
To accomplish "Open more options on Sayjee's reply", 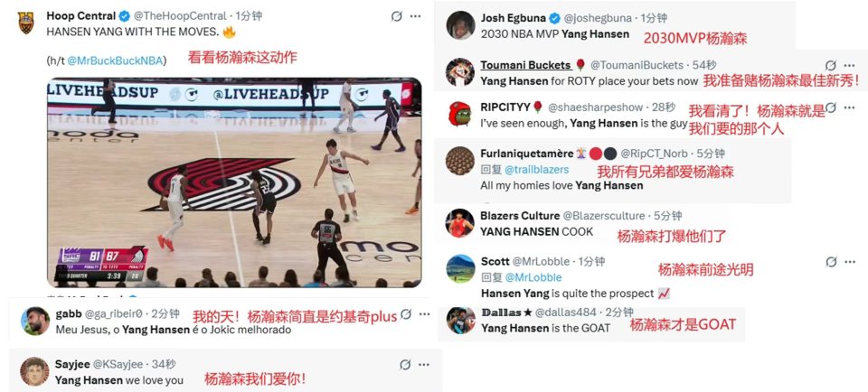I will click(424, 364).
